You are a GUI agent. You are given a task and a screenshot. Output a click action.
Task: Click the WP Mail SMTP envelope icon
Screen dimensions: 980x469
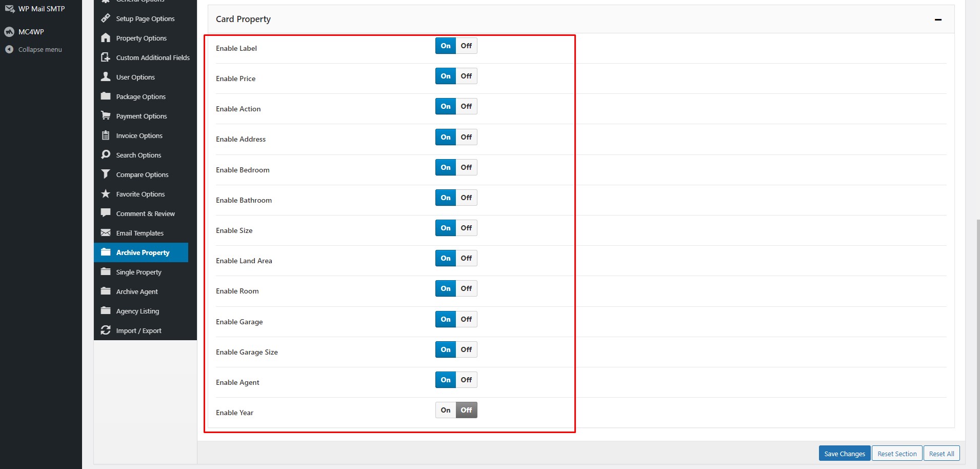click(9, 9)
